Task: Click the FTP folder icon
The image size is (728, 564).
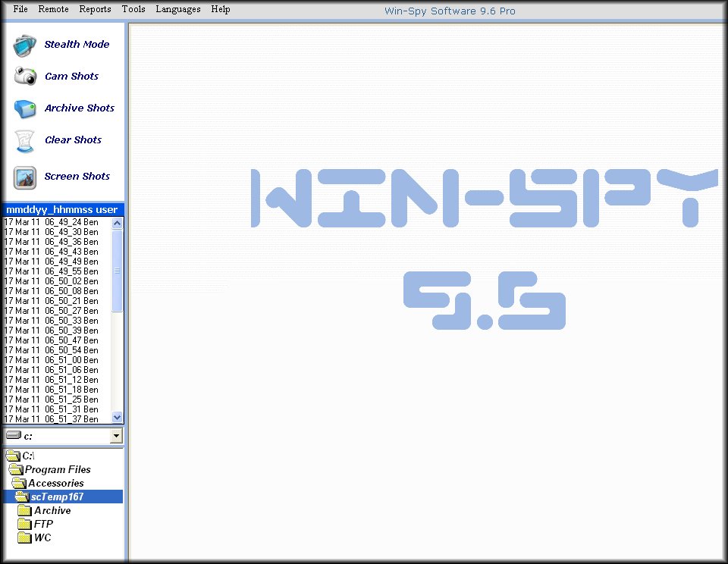Action: click(24, 524)
